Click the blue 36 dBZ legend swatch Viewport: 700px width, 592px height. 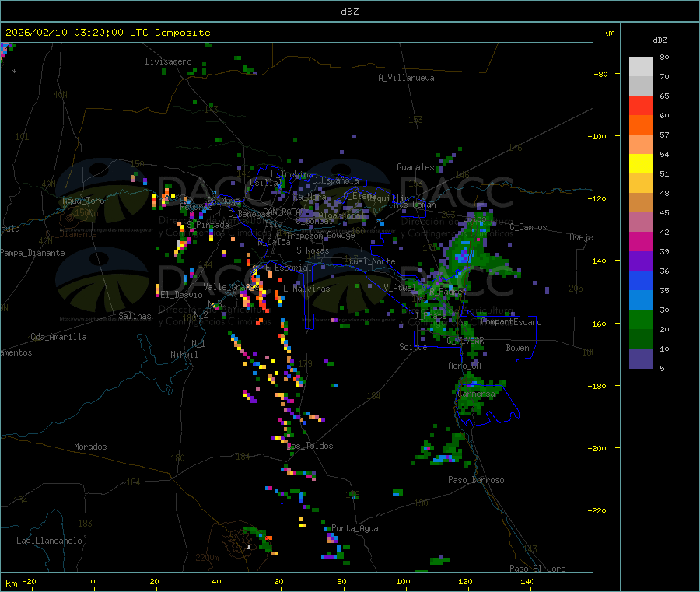coord(641,280)
